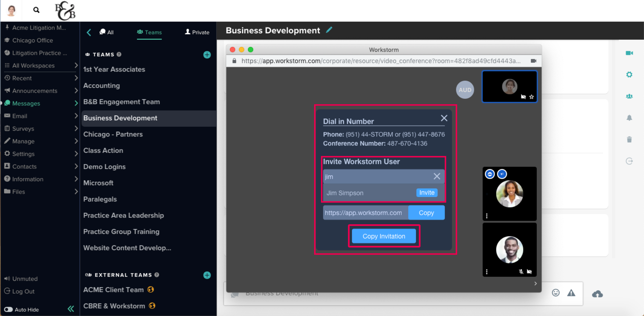Viewport: 644px width, 316px height.
Task: Click the Copy Invitation button
Action: [384, 236]
